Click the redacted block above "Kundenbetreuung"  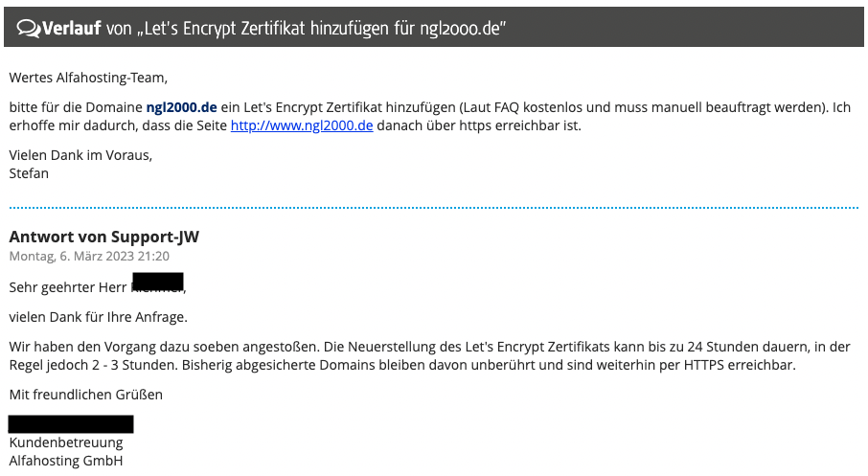[71, 423]
